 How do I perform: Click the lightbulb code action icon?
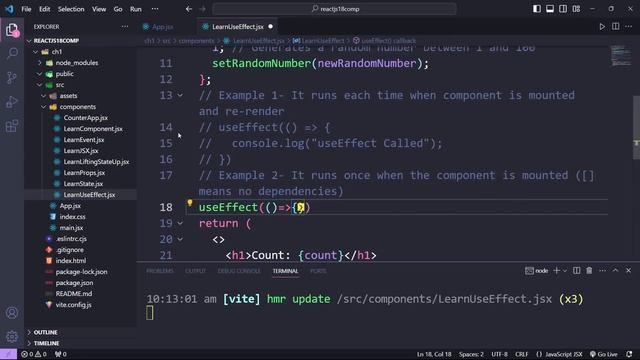[190, 202]
